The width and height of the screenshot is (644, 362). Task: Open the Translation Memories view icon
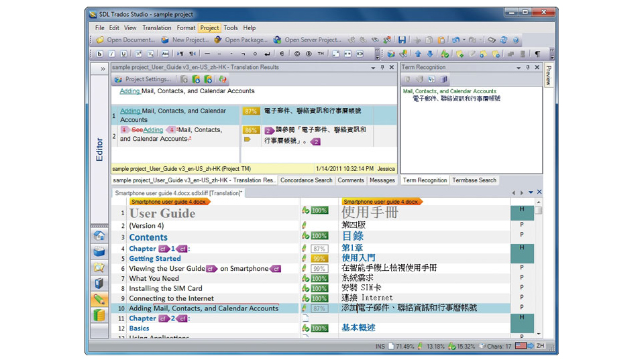pyautogui.click(x=99, y=316)
